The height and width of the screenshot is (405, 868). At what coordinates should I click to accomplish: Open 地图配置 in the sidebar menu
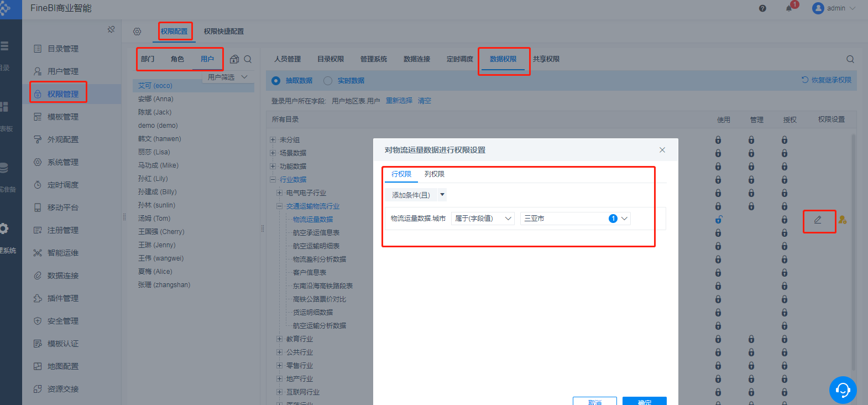[x=63, y=366]
